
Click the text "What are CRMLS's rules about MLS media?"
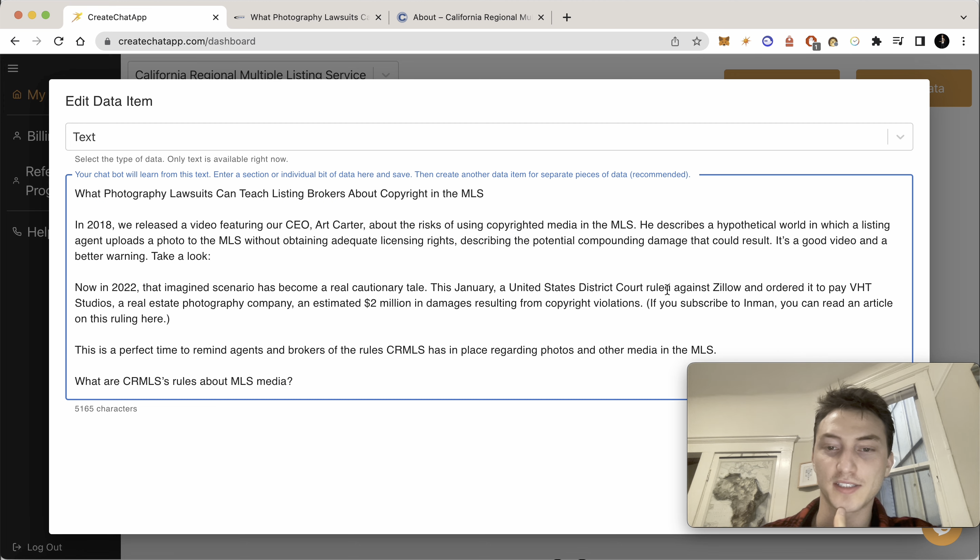[x=184, y=381]
